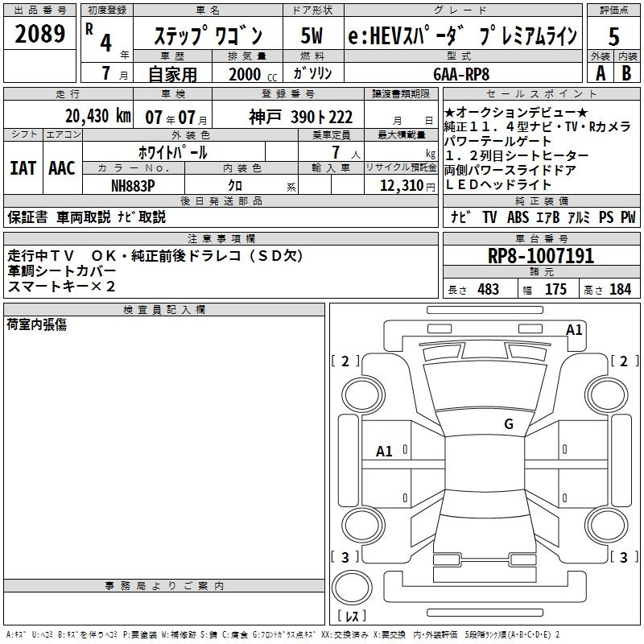Click the seating capacity 7人

click(346, 152)
